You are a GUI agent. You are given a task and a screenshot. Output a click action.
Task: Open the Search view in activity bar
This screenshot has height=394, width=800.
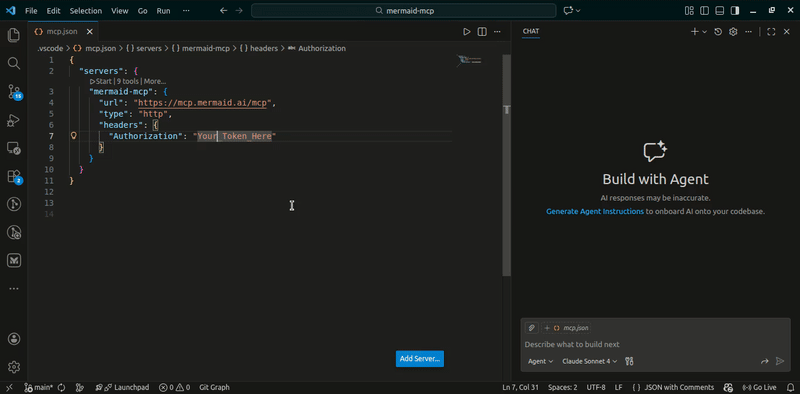coord(14,63)
